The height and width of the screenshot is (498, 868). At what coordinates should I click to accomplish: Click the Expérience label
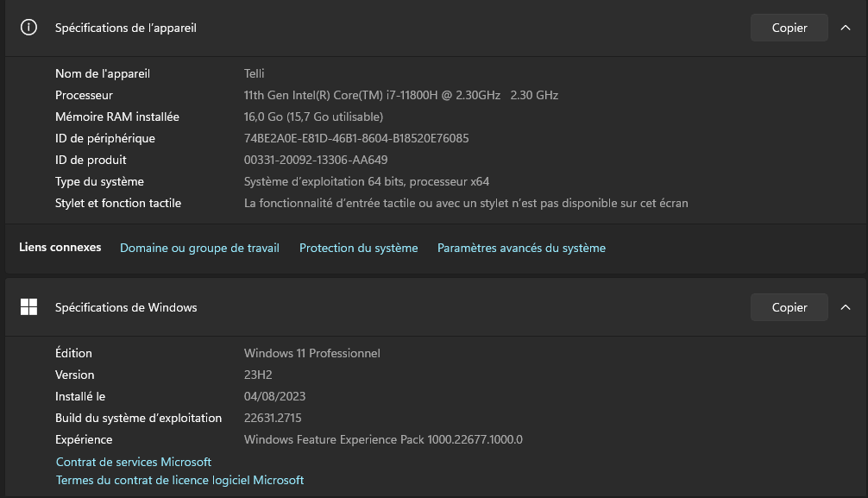pyautogui.click(x=84, y=440)
